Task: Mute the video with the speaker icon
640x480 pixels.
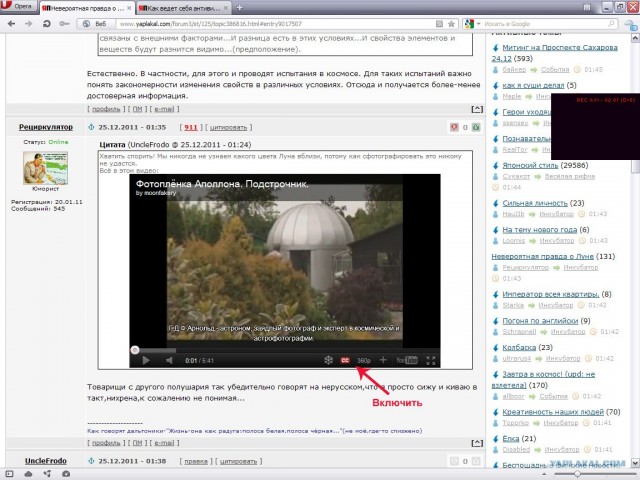Action: (169, 360)
